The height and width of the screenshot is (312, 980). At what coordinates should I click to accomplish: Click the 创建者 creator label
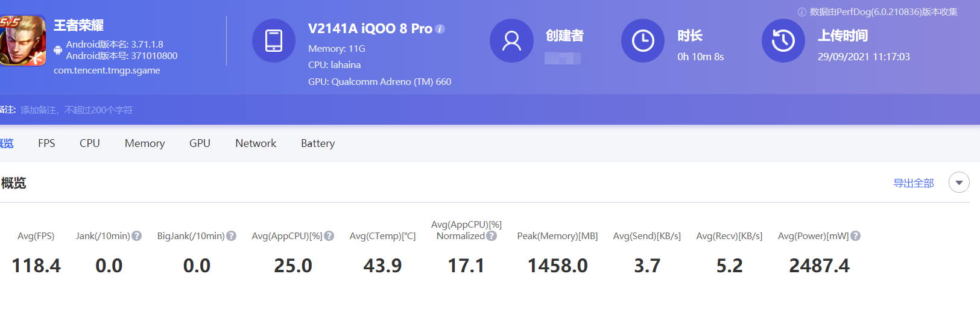point(564,36)
